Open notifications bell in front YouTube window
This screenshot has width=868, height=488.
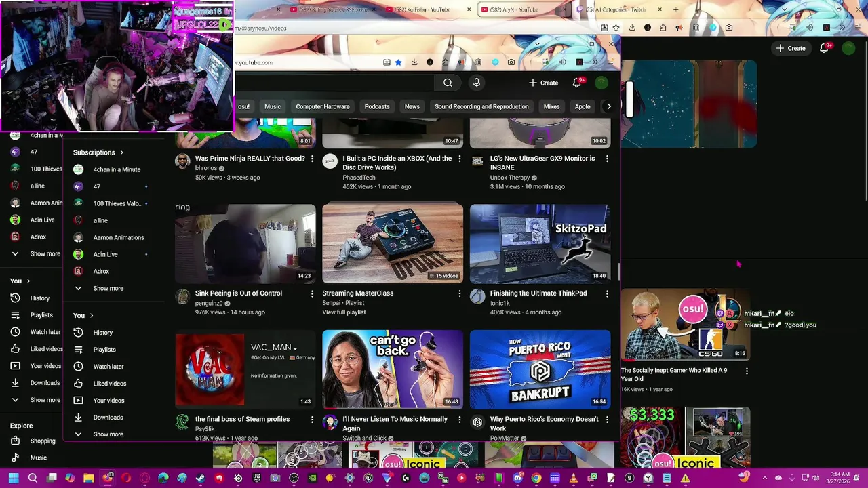coord(577,83)
